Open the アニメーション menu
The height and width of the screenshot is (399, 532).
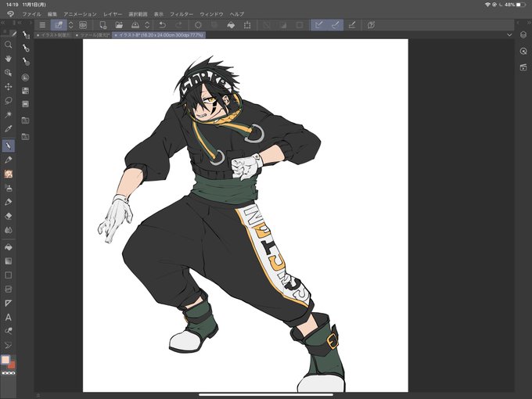pyautogui.click(x=80, y=14)
